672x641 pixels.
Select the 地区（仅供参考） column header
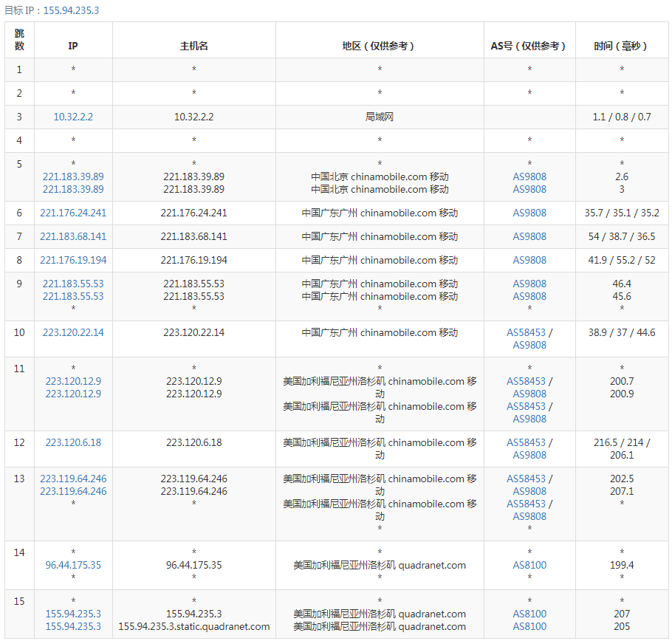tap(380, 40)
